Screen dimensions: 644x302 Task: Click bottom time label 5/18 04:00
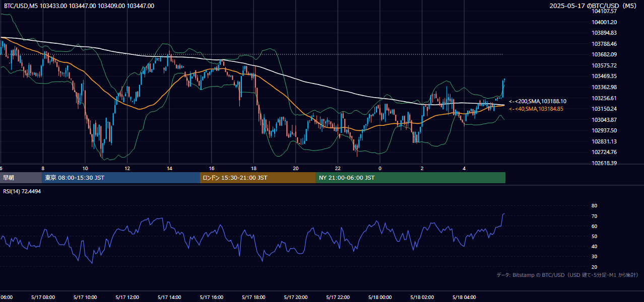464,297
